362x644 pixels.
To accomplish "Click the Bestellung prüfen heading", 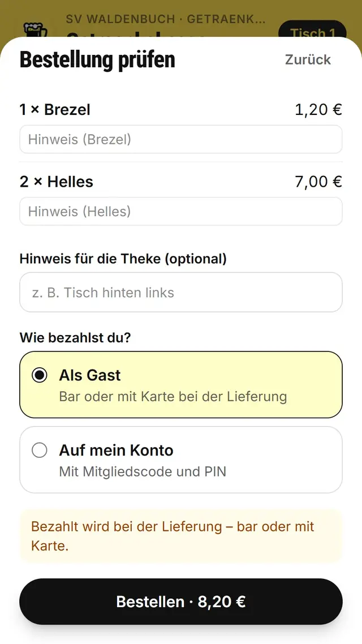I will [97, 60].
